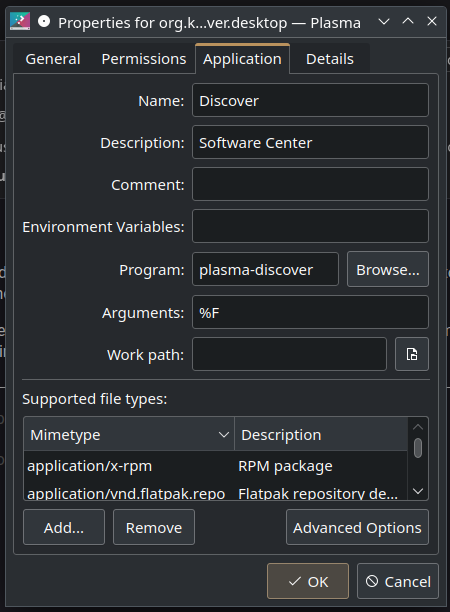
Task: Click the file types scrollbar up arrow
Action: [418, 427]
